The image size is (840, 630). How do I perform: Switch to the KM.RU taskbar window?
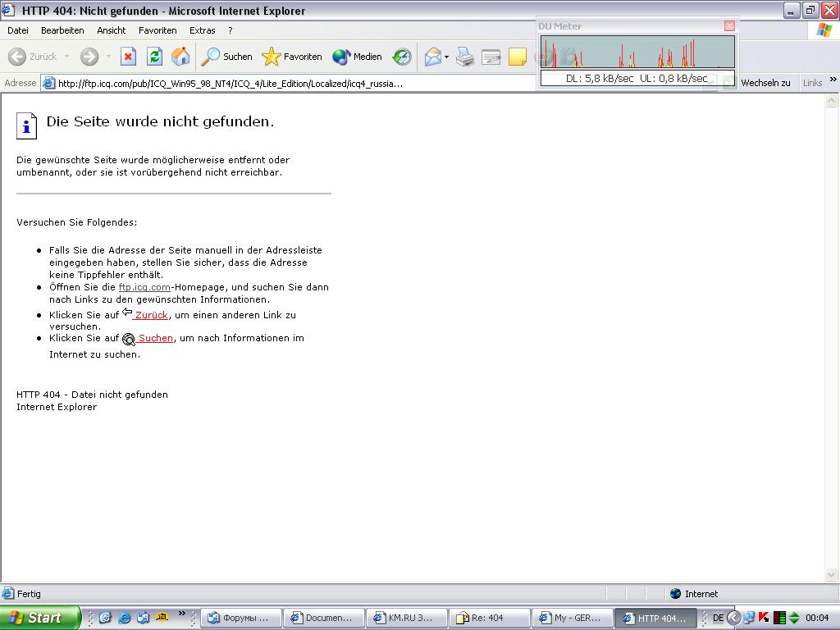407,618
